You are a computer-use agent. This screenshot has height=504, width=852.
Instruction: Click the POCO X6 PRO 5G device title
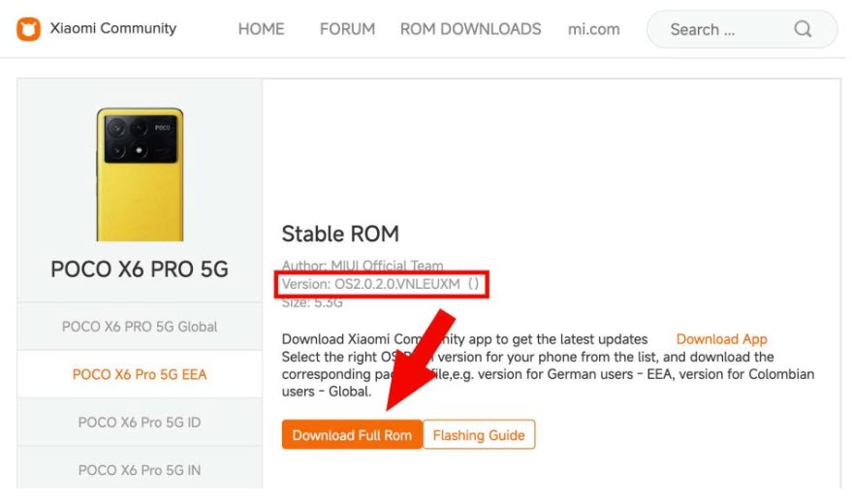click(140, 269)
